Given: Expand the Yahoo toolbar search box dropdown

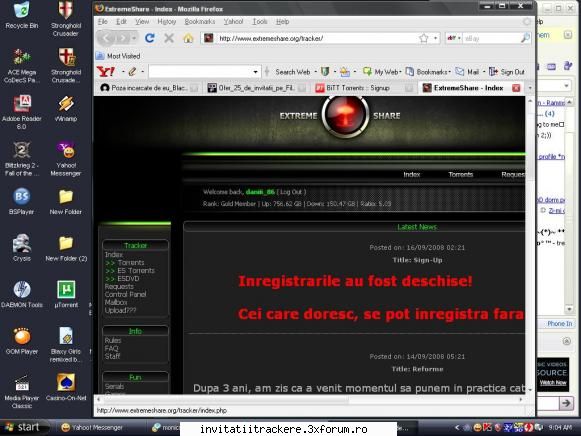Looking at the screenshot, I should coord(255,72).
